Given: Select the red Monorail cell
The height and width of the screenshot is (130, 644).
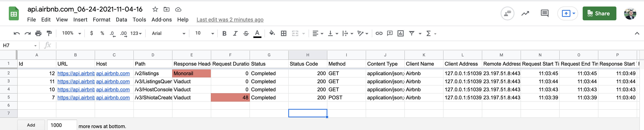Looking at the screenshot, I should (191, 73).
